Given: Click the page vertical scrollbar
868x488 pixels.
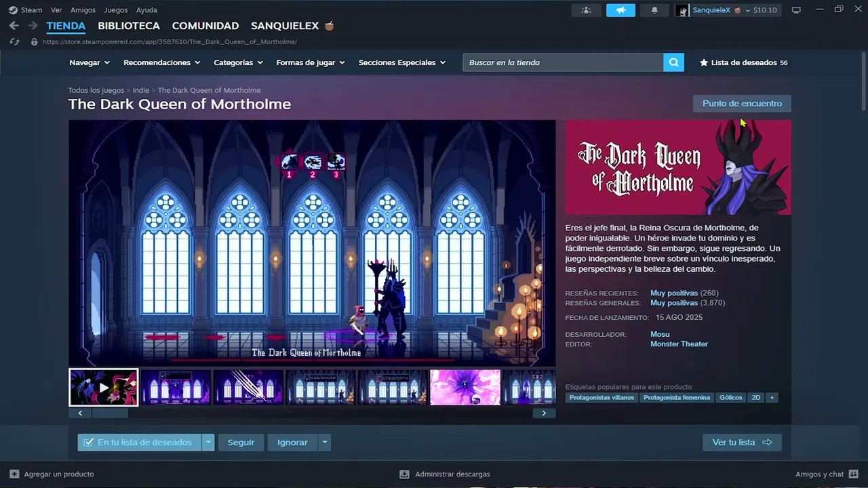Looking at the screenshot, I should click(863, 81).
